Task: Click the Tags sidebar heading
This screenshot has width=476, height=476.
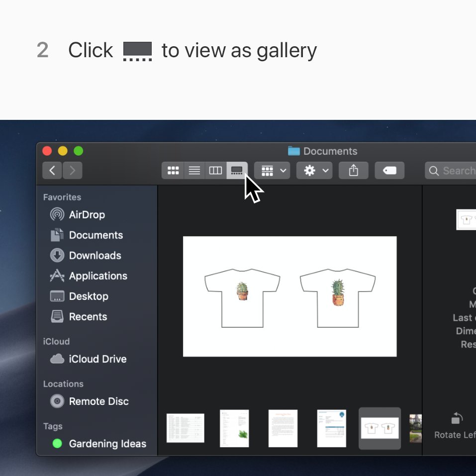Action: (53, 426)
